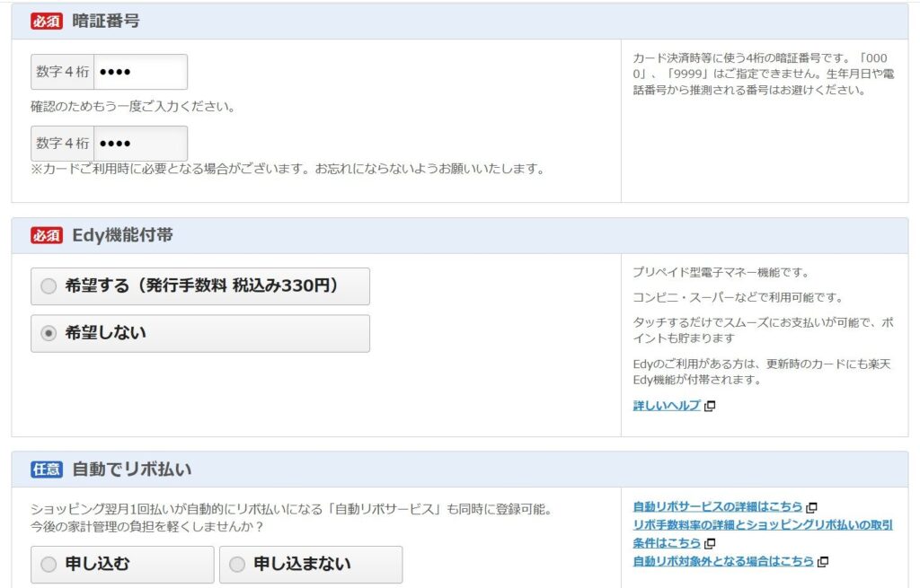Image resolution: width=920 pixels, height=588 pixels.
Task: Click the Edy機能付帯 section heading
Action: (122, 235)
